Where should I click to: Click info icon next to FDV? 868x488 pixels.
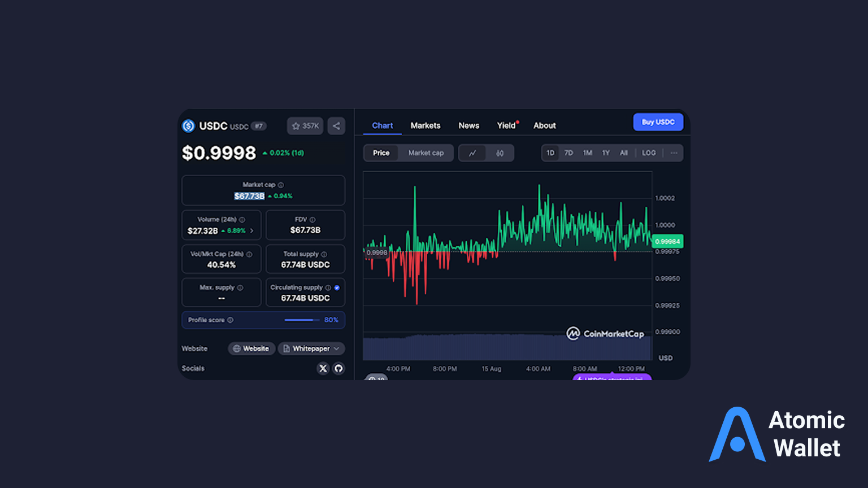313,220
